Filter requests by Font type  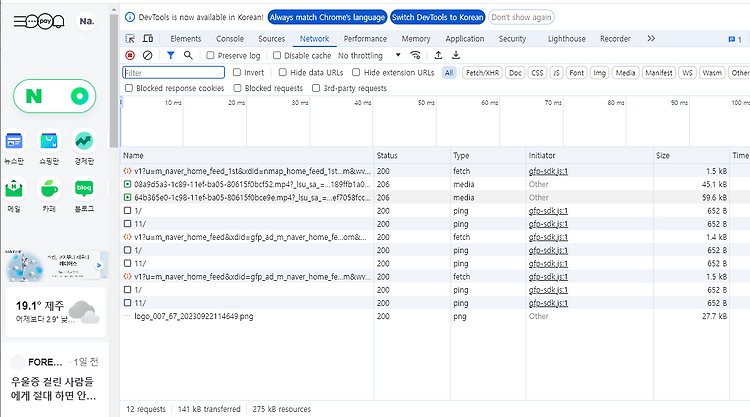[x=576, y=73]
